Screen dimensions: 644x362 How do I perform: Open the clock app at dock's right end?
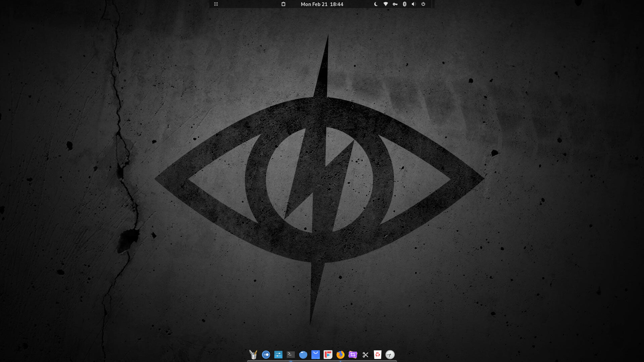pos(390,355)
